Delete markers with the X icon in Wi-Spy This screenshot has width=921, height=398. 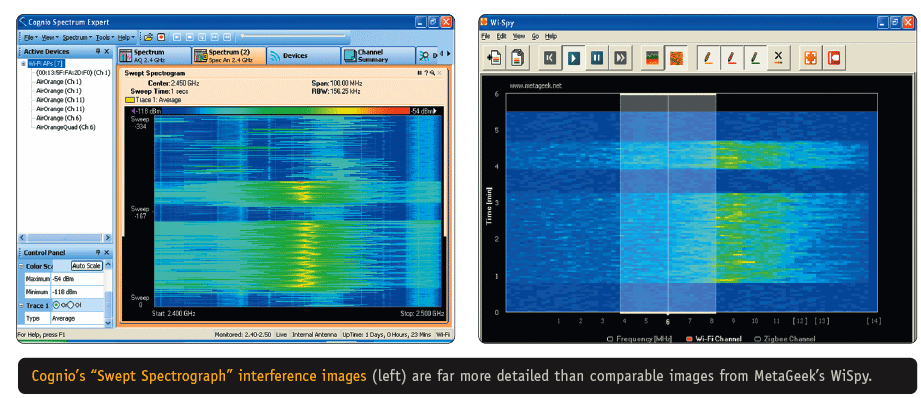[x=778, y=58]
